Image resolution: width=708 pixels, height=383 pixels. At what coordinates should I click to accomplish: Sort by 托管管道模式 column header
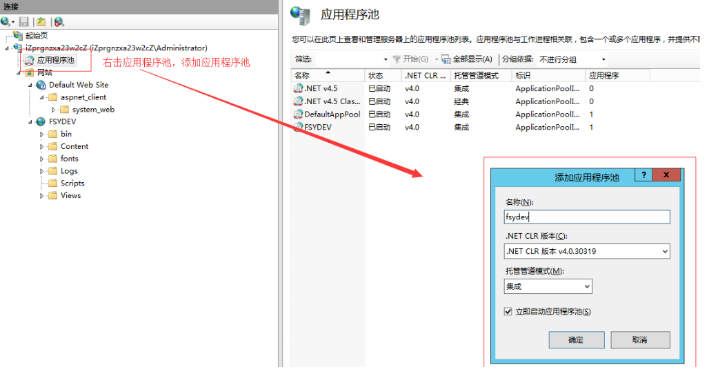pyautogui.click(x=480, y=75)
